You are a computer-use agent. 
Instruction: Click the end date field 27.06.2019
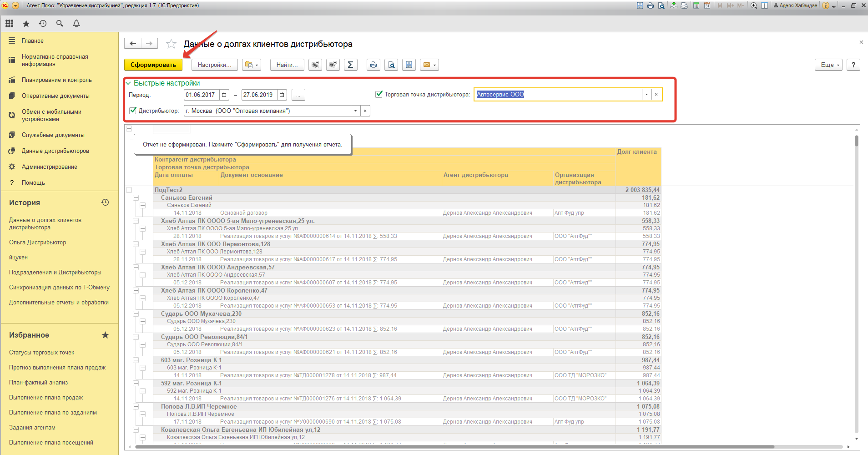click(259, 95)
